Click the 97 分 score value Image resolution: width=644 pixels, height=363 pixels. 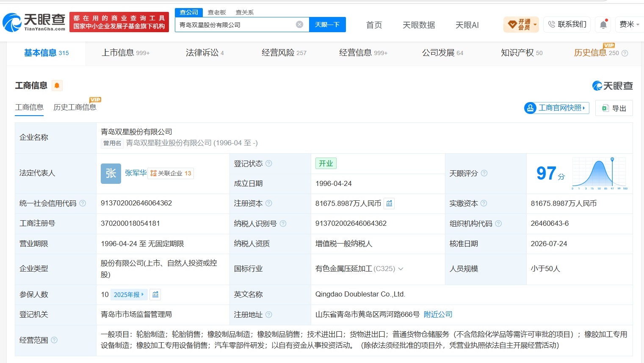coord(550,173)
